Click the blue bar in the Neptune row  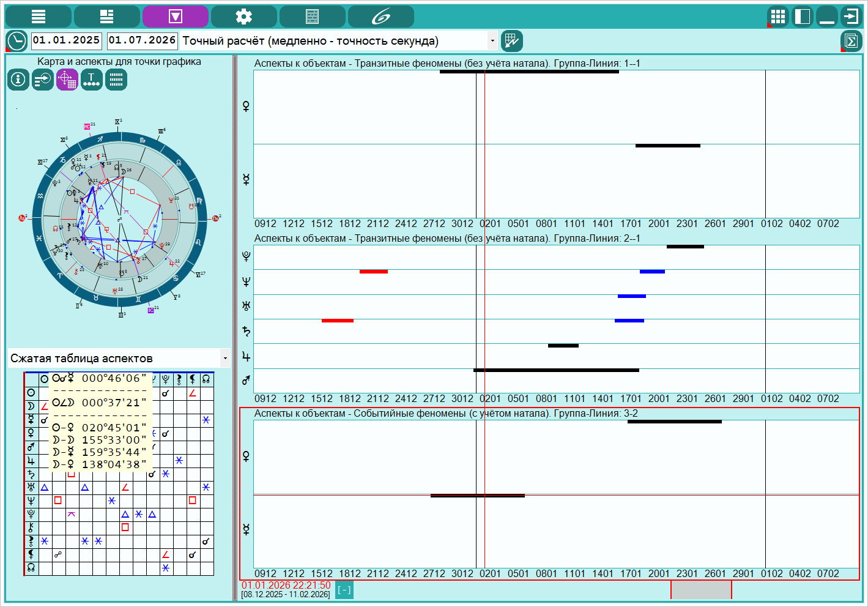652,272
